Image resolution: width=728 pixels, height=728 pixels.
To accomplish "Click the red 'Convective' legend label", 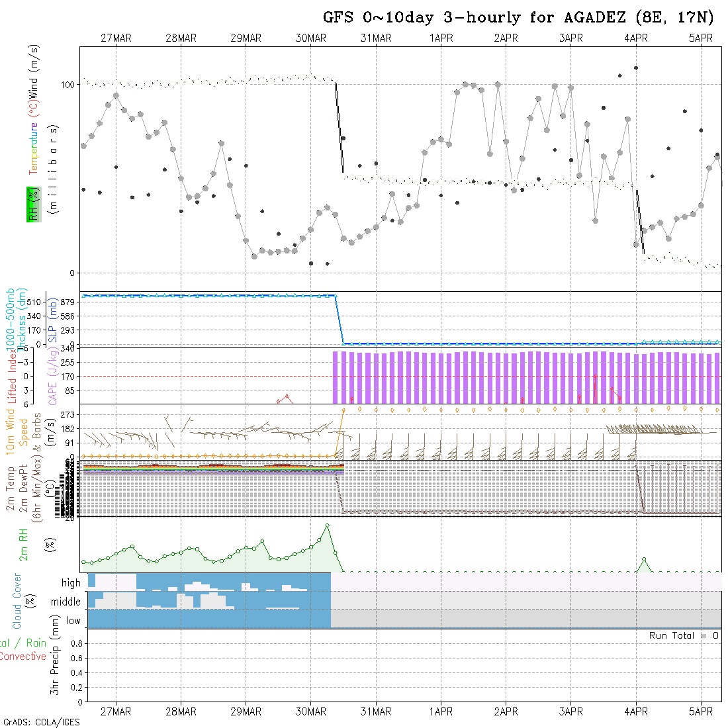I will pos(23,657).
